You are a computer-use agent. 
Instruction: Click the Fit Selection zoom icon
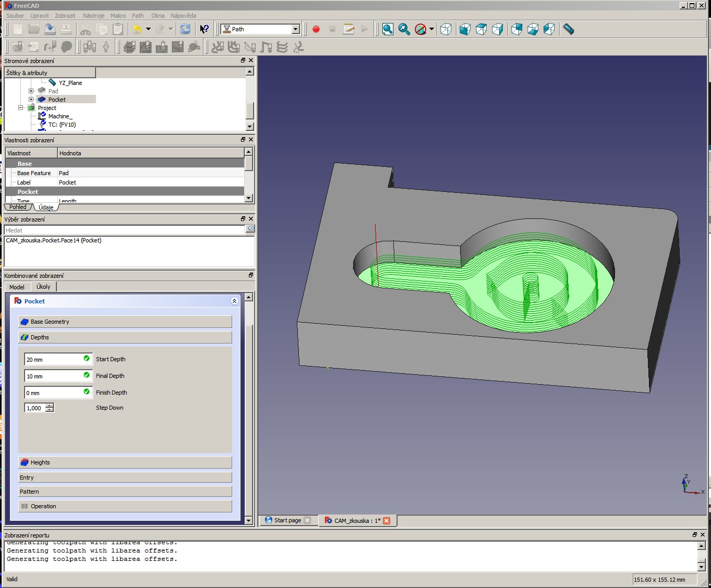(x=404, y=29)
